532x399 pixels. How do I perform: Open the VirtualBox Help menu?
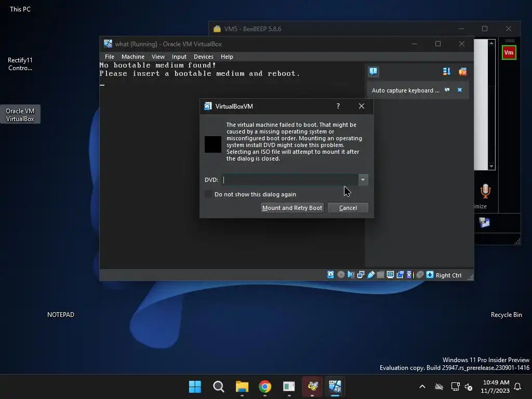pyautogui.click(x=227, y=57)
